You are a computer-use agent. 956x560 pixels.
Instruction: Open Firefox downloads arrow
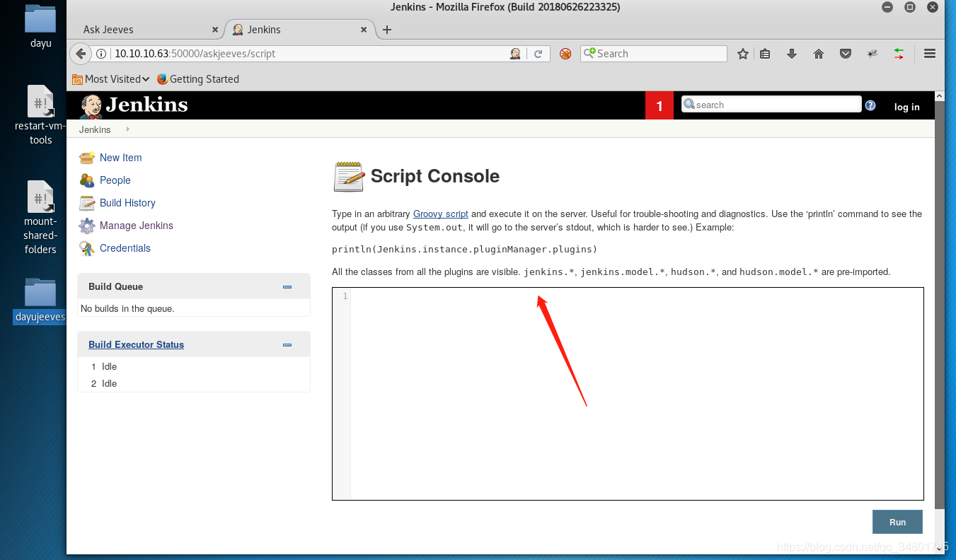(792, 54)
